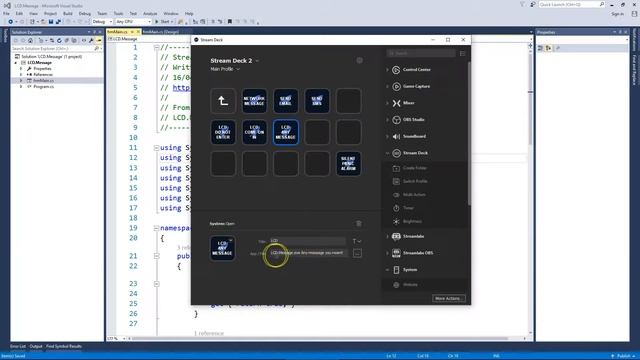Screen dimensions: 640x360
Task: Select frmMain.cs in Solution Explorer
Action: (43, 81)
